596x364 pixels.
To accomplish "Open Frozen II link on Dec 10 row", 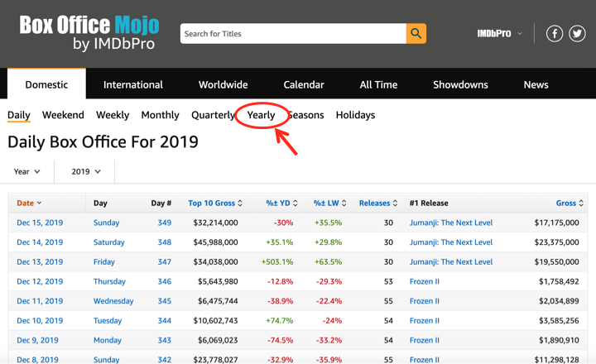I will tap(425, 321).
